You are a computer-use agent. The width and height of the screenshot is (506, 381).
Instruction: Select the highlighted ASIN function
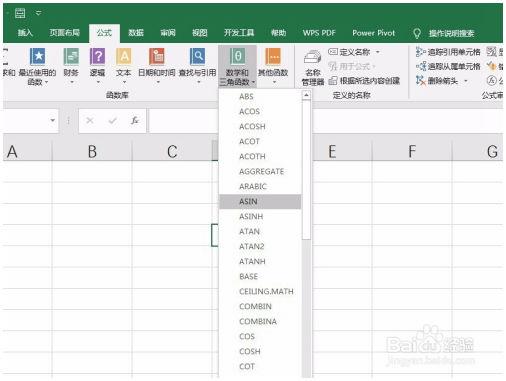tap(260, 202)
